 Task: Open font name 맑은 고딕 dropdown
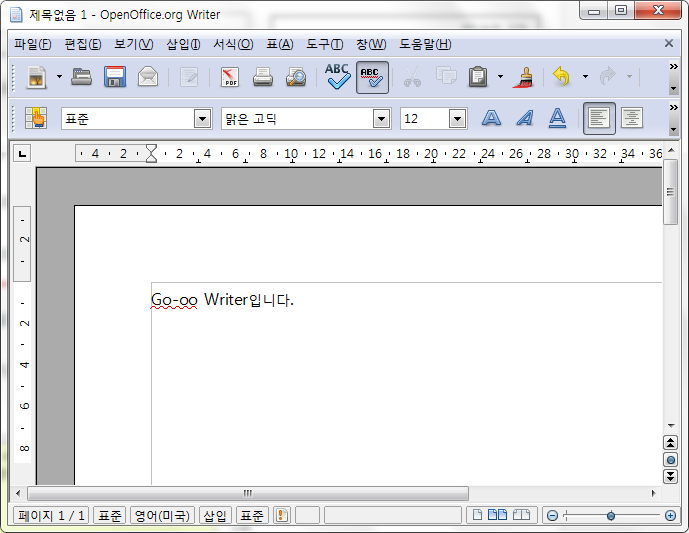(x=381, y=119)
